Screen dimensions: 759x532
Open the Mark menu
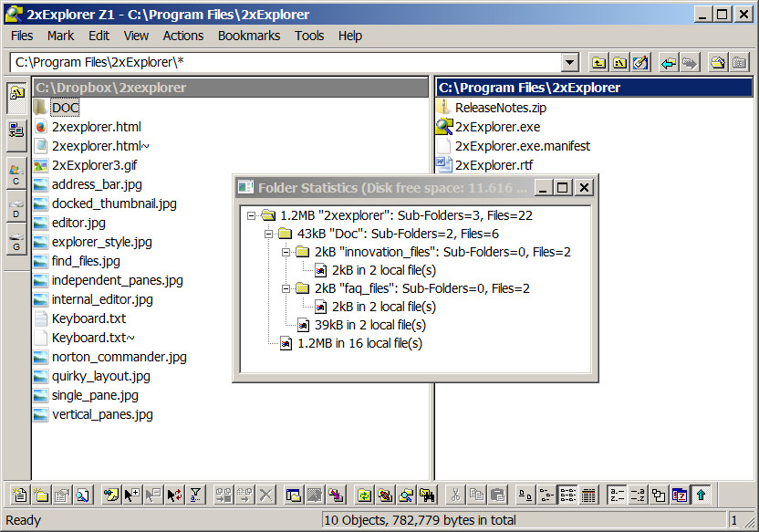pyautogui.click(x=60, y=36)
